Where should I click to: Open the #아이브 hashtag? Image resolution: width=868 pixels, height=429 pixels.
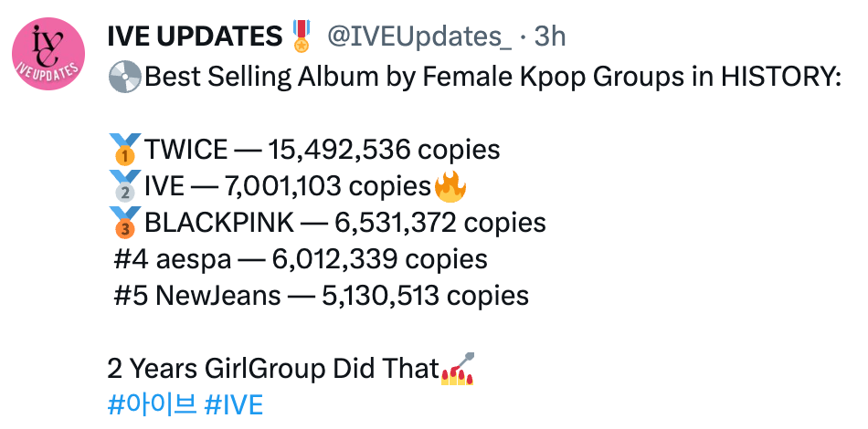(x=152, y=405)
